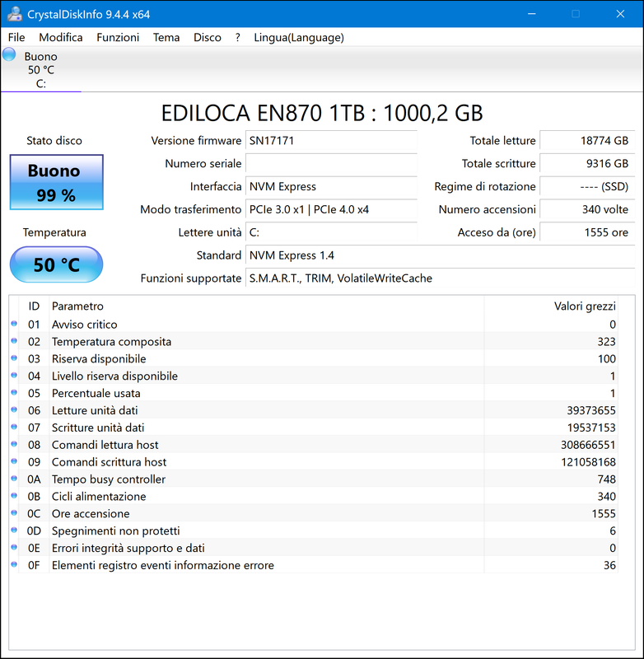The width and height of the screenshot is (644, 659).
Task: Click the status dot for Avviso critico
Action: click(14, 324)
